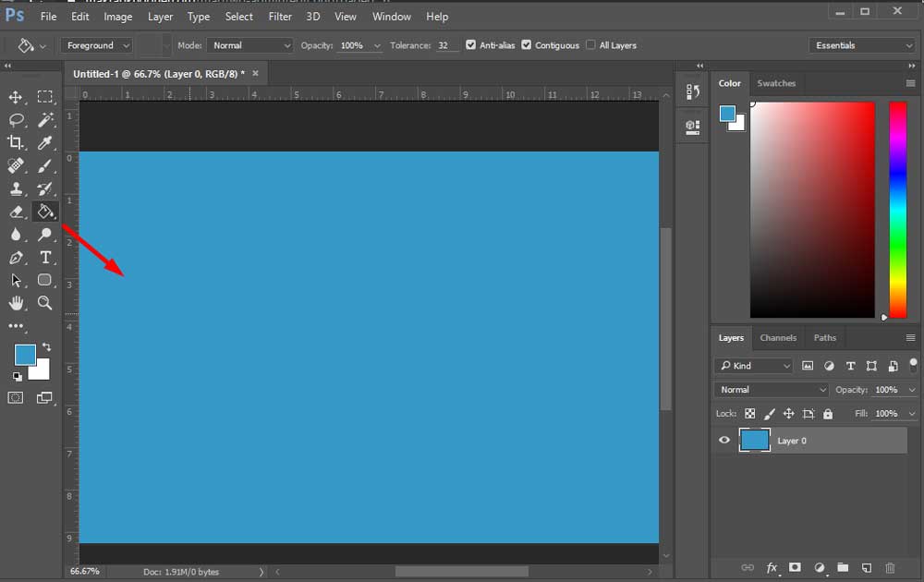
Task: Add a layer mask
Action: pyautogui.click(x=795, y=567)
